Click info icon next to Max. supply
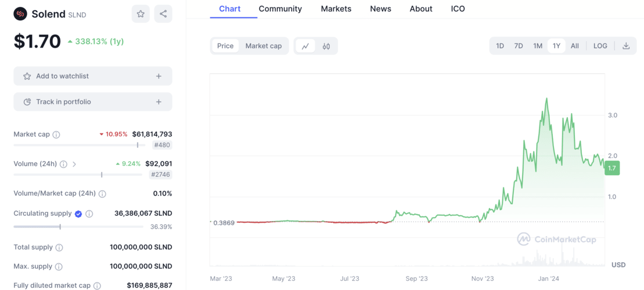This screenshot has width=644, height=290. [x=59, y=267]
